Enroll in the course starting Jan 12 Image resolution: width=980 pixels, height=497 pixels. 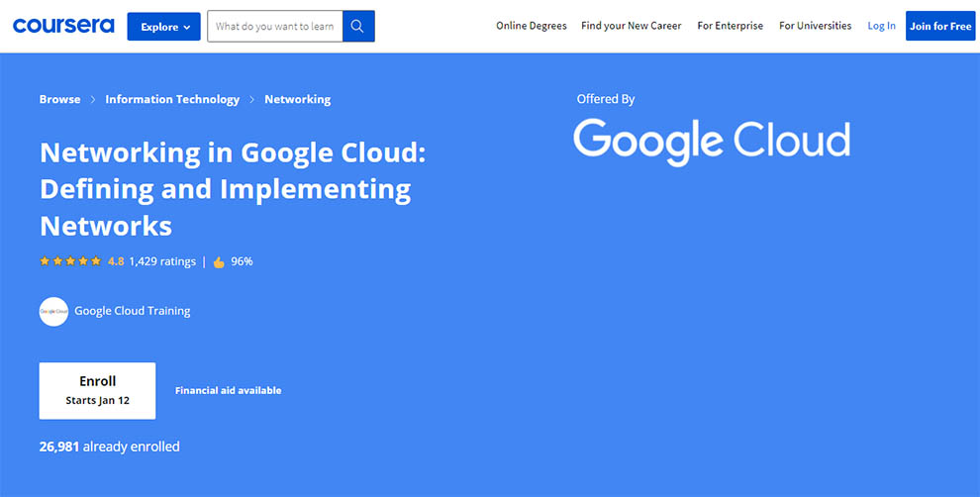(x=97, y=391)
